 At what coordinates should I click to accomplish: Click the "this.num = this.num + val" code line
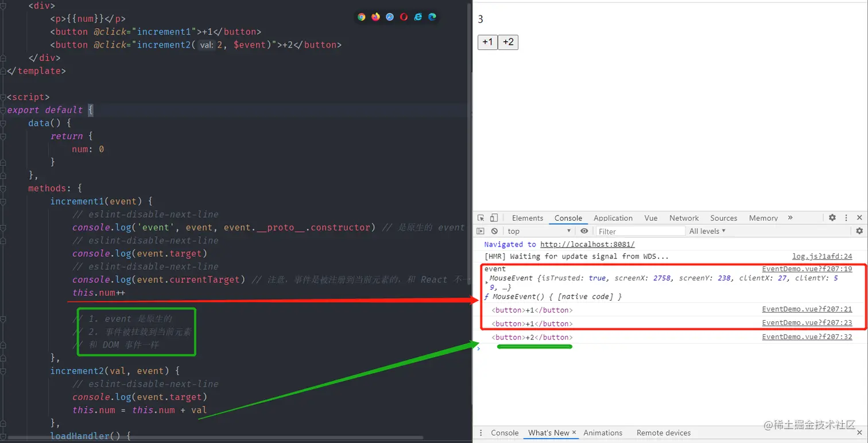pos(139,410)
